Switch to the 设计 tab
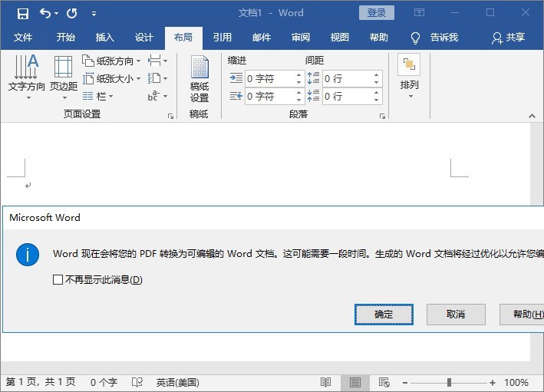 pyautogui.click(x=144, y=37)
